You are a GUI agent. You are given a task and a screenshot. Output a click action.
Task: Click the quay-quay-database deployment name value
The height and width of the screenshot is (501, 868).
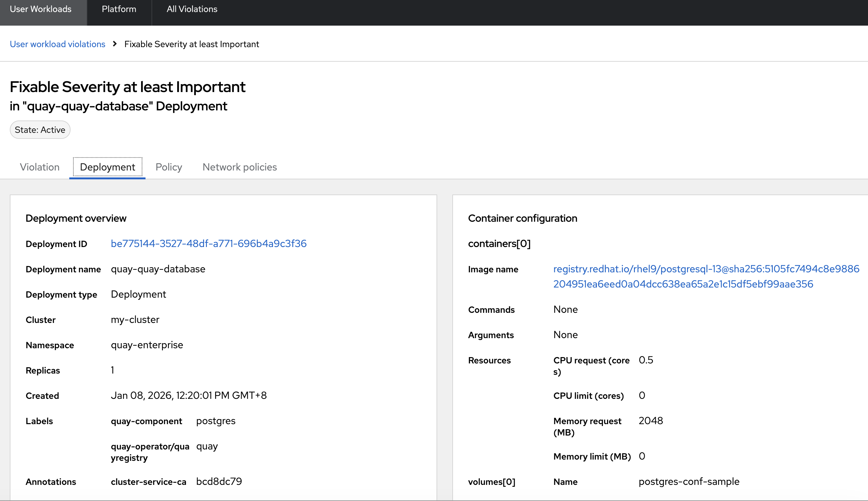tap(158, 269)
